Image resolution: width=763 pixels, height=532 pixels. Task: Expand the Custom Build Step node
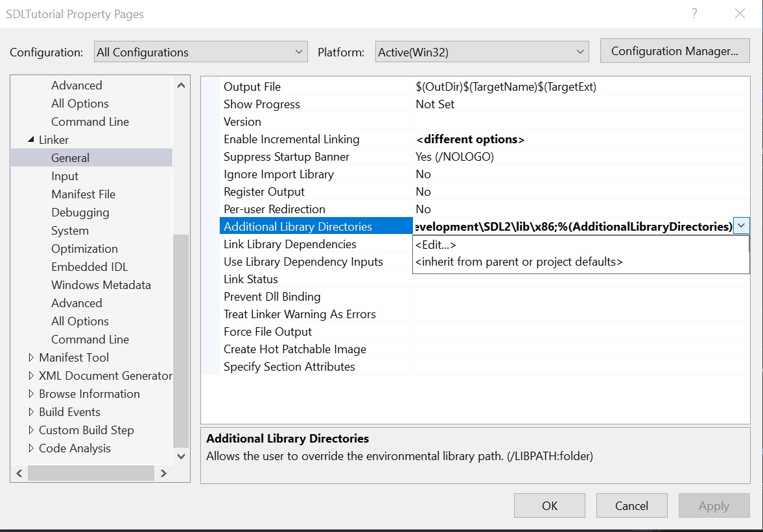coord(31,430)
